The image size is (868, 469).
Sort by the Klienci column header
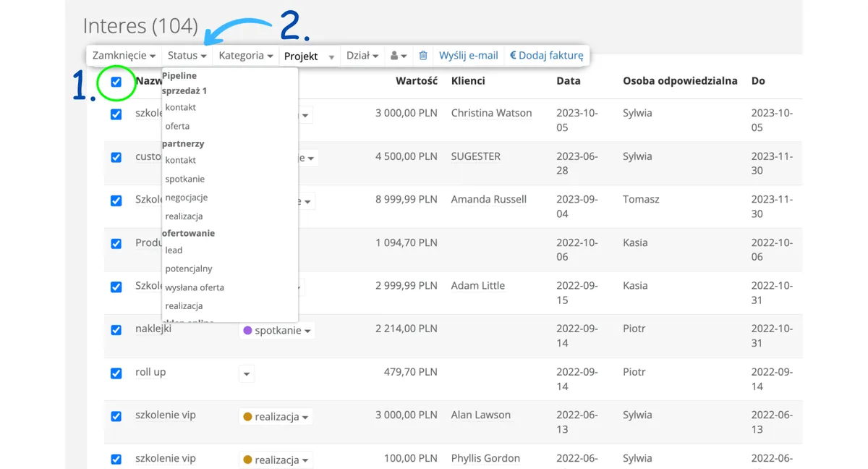[x=468, y=81]
